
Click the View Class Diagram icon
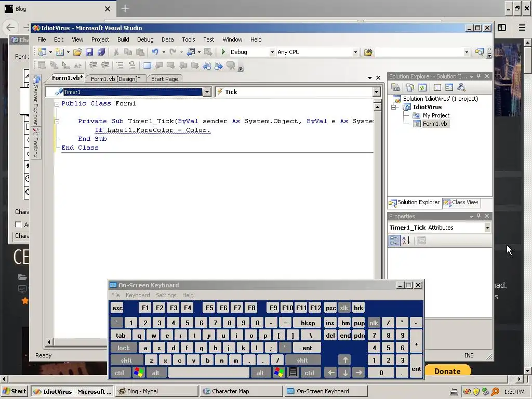461,87
